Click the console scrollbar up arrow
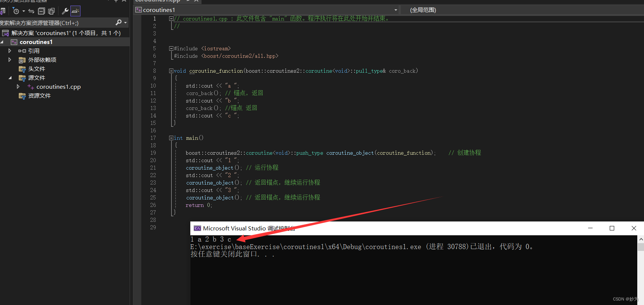644x305 pixels. [x=641, y=239]
